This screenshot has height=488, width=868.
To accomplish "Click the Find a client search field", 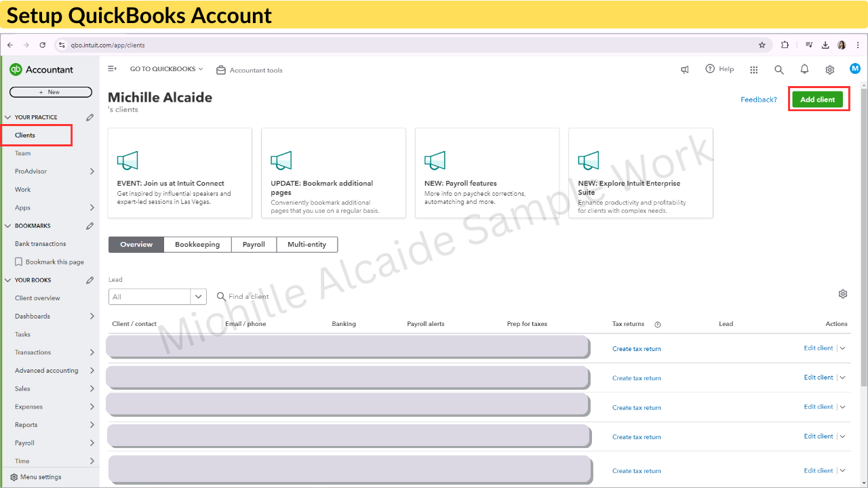I will pyautogui.click(x=249, y=296).
